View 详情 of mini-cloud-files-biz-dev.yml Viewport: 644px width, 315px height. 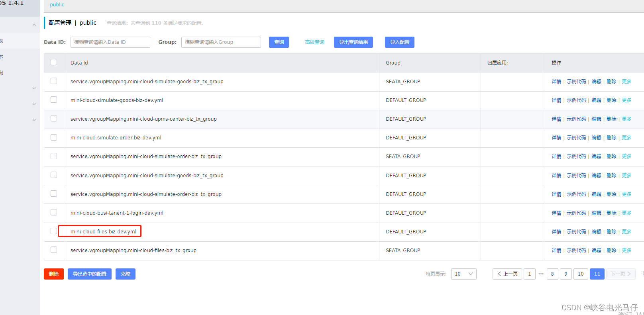coord(556,232)
